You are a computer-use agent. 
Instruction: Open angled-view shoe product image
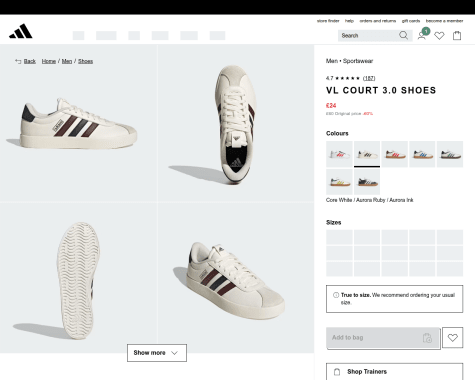(x=236, y=278)
